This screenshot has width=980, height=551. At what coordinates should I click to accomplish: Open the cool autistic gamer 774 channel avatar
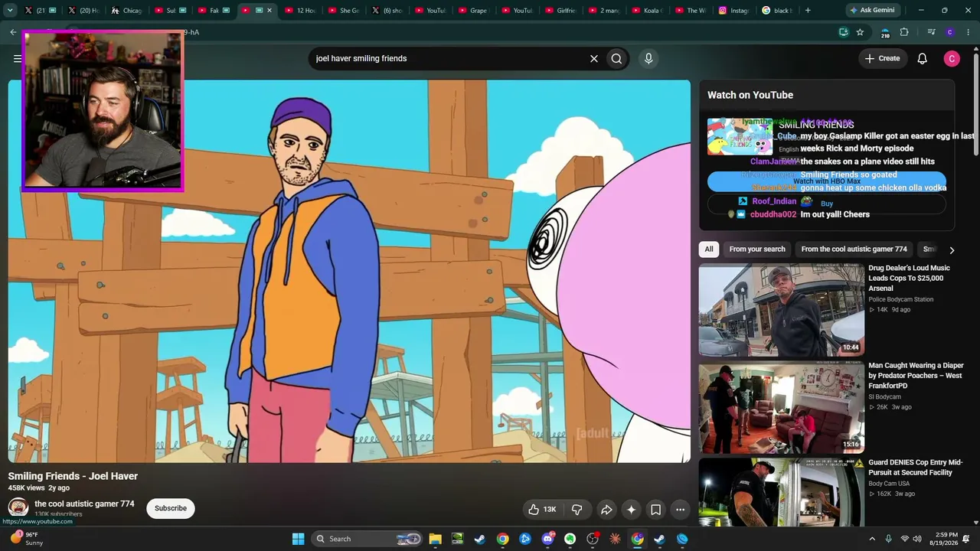click(18, 507)
